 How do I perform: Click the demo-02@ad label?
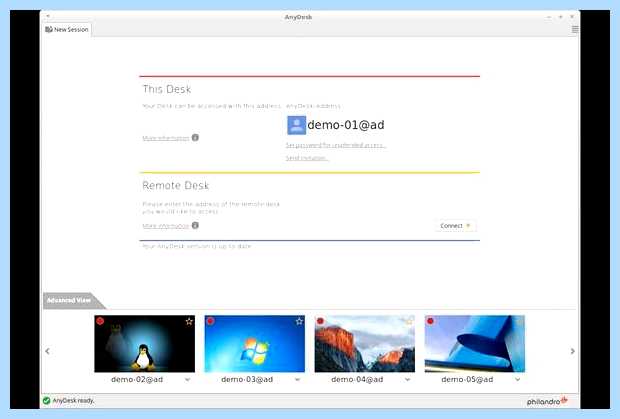[x=137, y=379]
